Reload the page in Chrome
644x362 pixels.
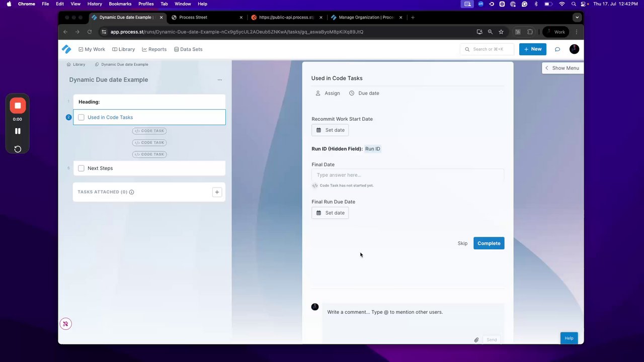click(90, 32)
